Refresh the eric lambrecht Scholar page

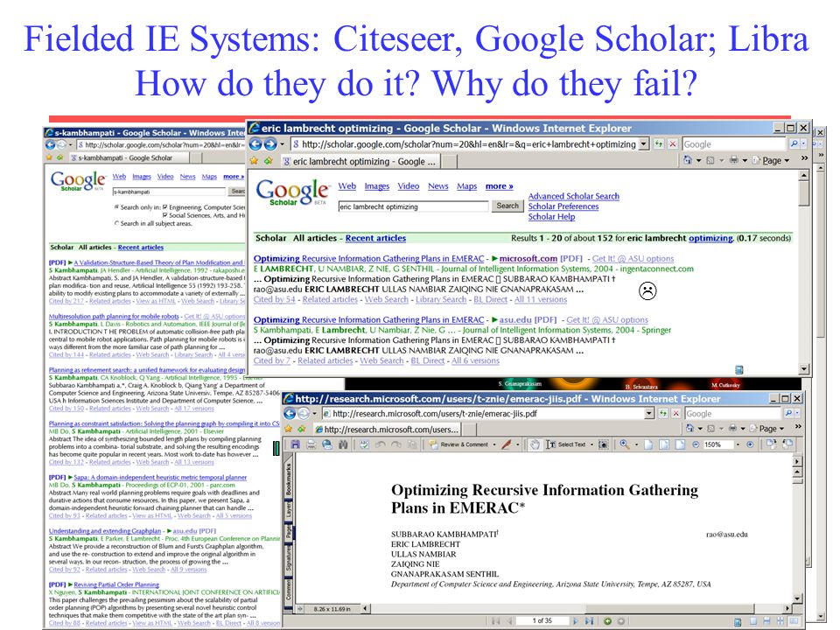click(x=658, y=143)
